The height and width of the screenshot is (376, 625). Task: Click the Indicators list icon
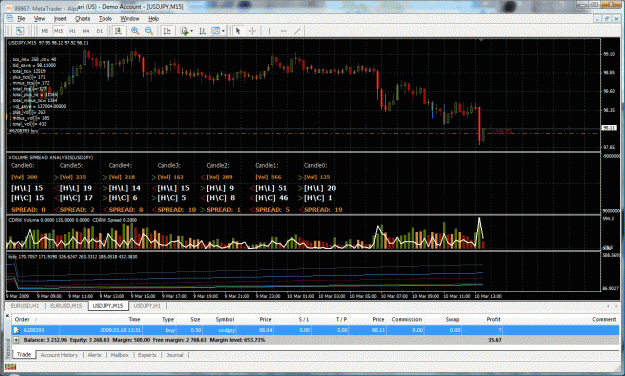tap(184, 31)
